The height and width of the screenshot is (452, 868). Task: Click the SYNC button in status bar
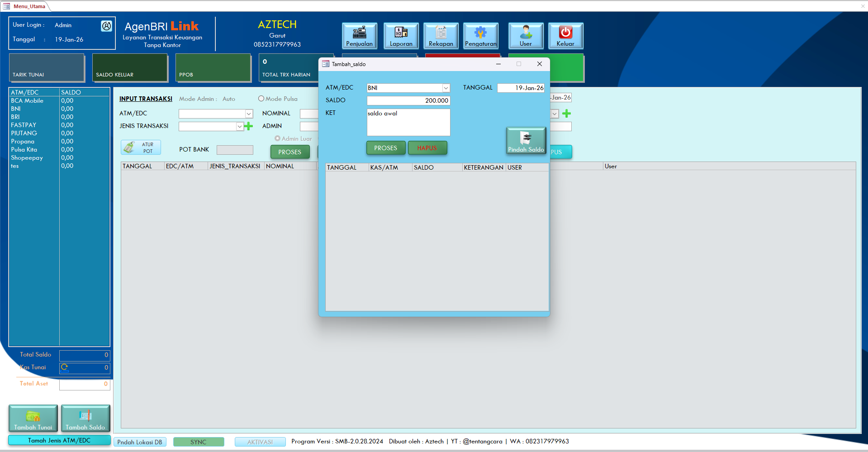click(x=198, y=442)
